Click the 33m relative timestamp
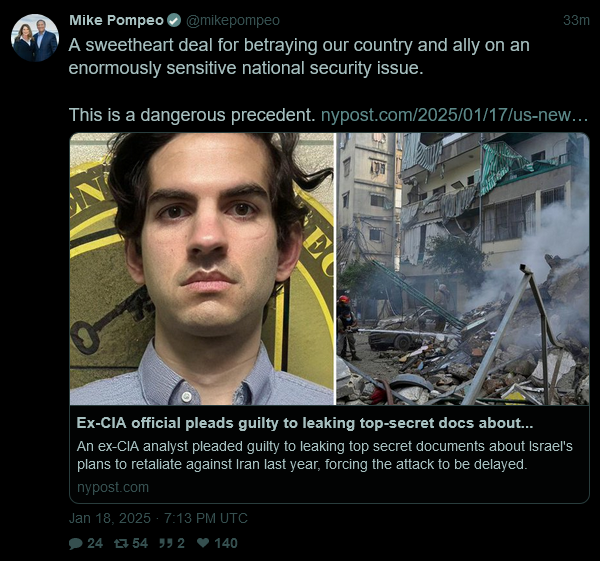Image resolution: width=600 pixels, height=561 pixels. [x=576, y=20]
